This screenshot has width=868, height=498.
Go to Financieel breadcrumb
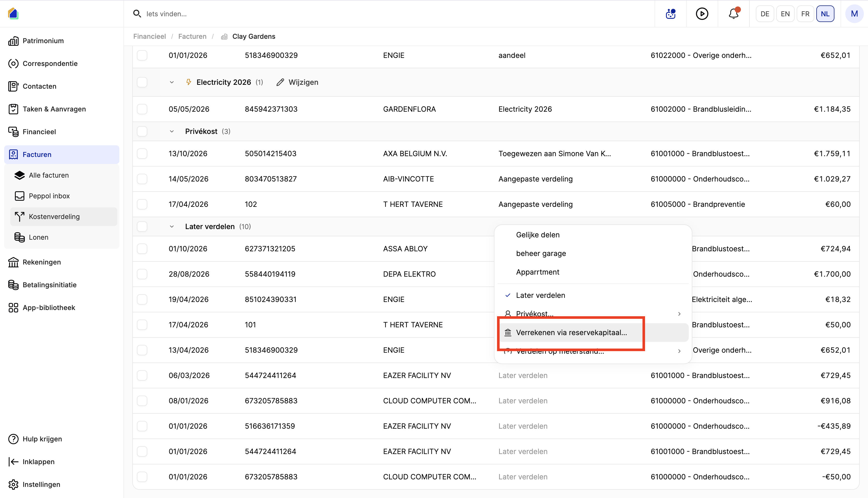tap(149, 36)
